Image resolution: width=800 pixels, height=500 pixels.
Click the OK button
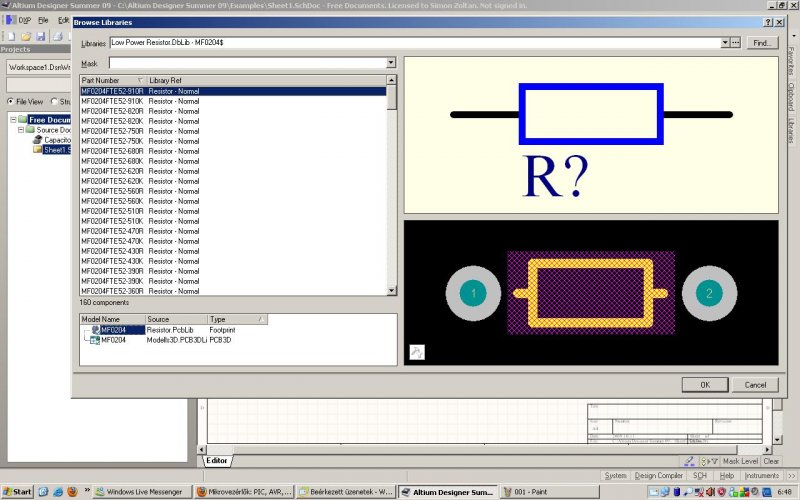(705, 385)
